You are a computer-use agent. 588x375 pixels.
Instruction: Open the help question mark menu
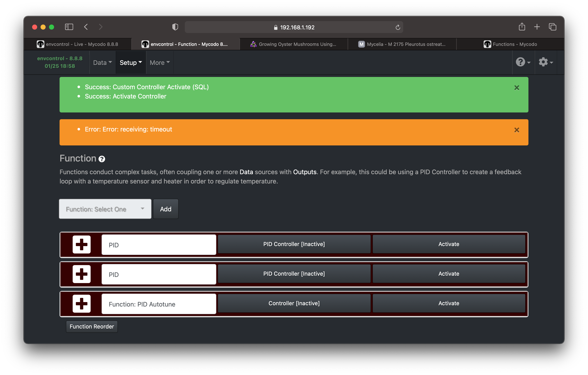(x=523, y=62)
